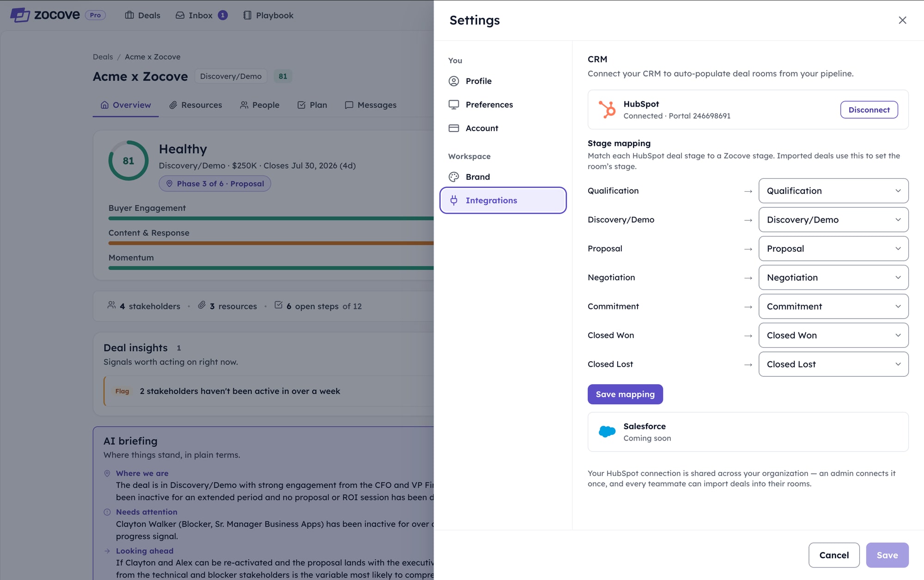Cancel the settings changes
The width and height of the screenshot is (924, 580).
tap(834, 555)
